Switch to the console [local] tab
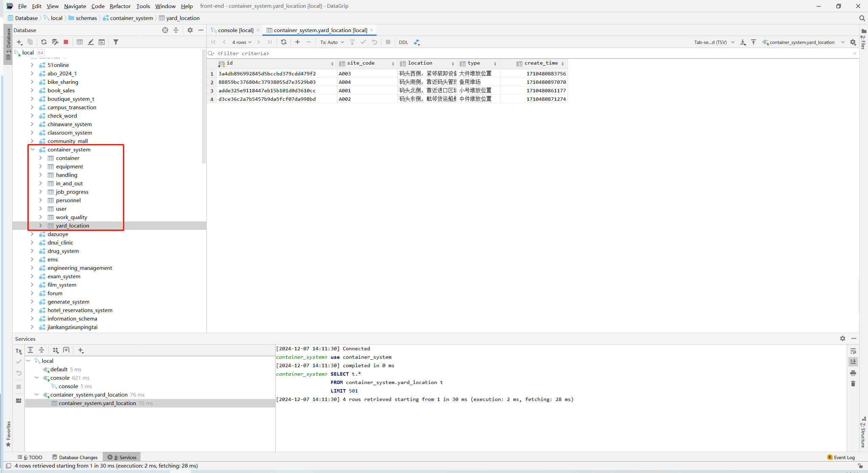Viewport: 868px width, 473px height. pyautogui.click(x=235, y=30)
